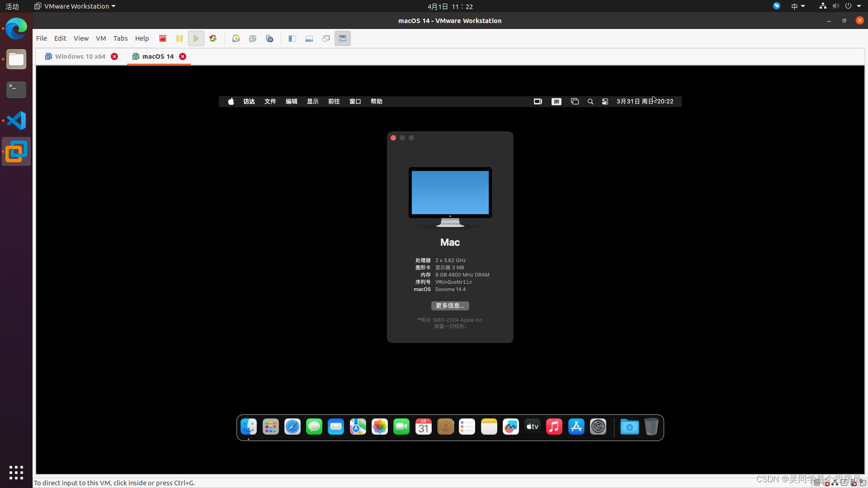Open the macOS Control Center menu bar icon
868x488 pixels.
[x=605, y=102]
